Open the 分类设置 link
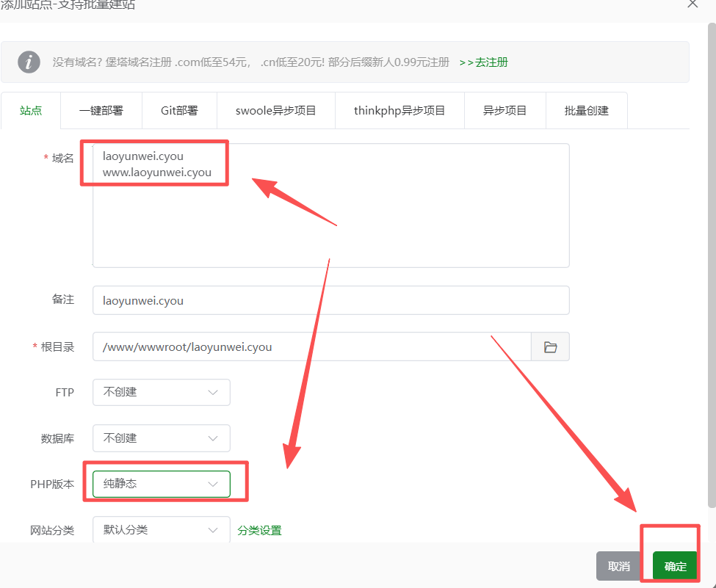 click(x=259, y=530)
